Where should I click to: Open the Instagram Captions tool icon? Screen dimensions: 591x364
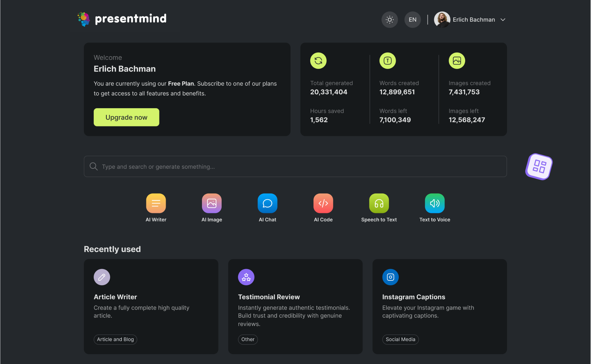[390, 277]
